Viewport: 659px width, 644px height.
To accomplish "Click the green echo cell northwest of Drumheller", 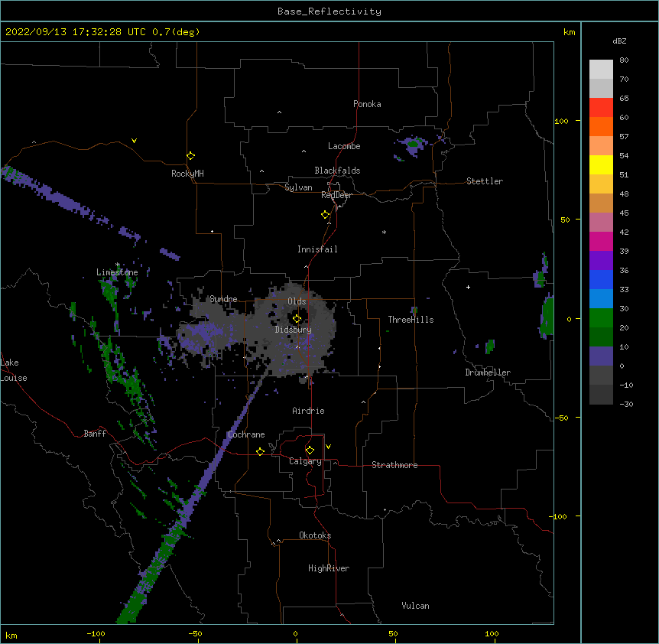I will pos(489,346).
